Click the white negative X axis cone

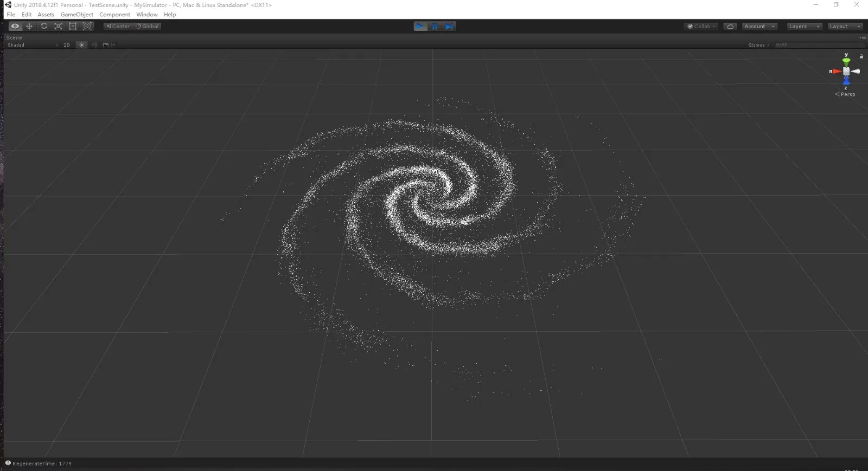pos(856,71)
